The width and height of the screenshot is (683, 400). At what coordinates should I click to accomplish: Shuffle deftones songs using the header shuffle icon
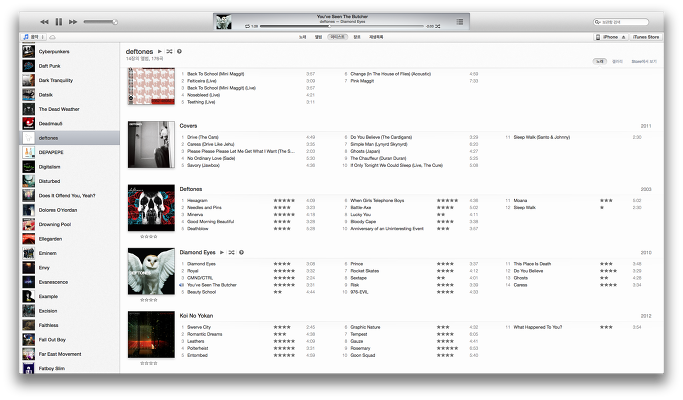169,51
